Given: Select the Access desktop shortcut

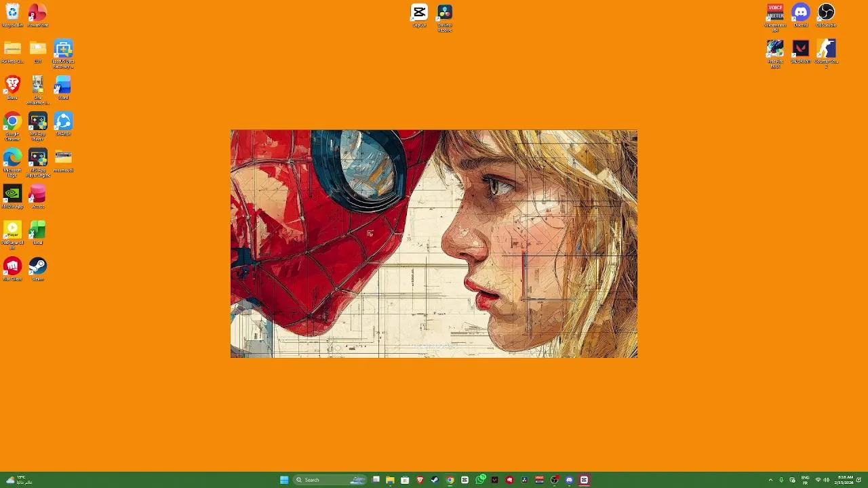Looking at the screenshot, I should click(38, 197).
